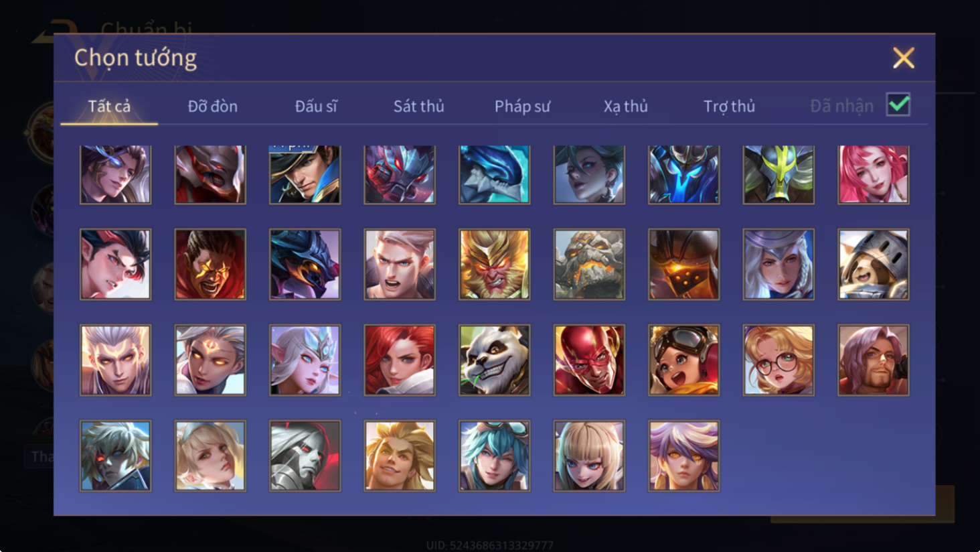Open the Sát thủ tab
Screen dimensions: 980x552
pos(418,106)
